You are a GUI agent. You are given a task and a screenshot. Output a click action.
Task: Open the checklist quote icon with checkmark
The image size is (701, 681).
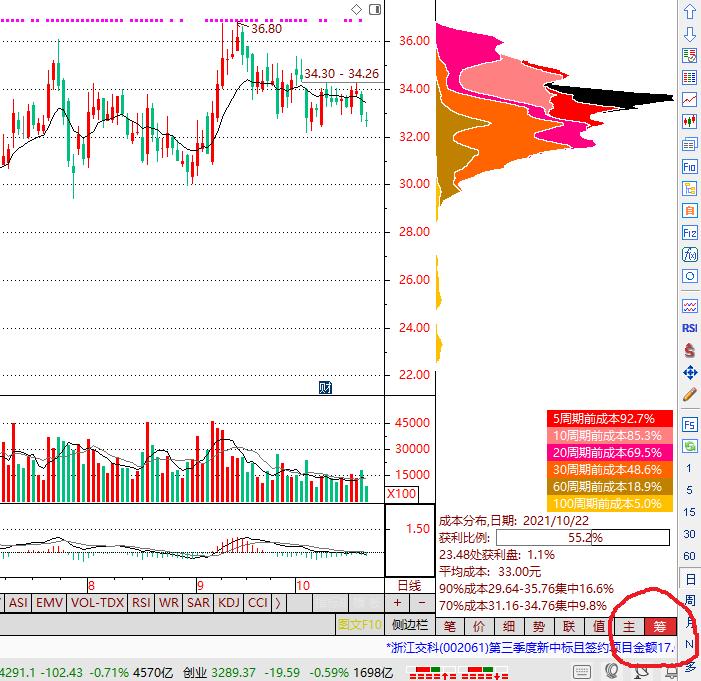[x=689, y=56]
